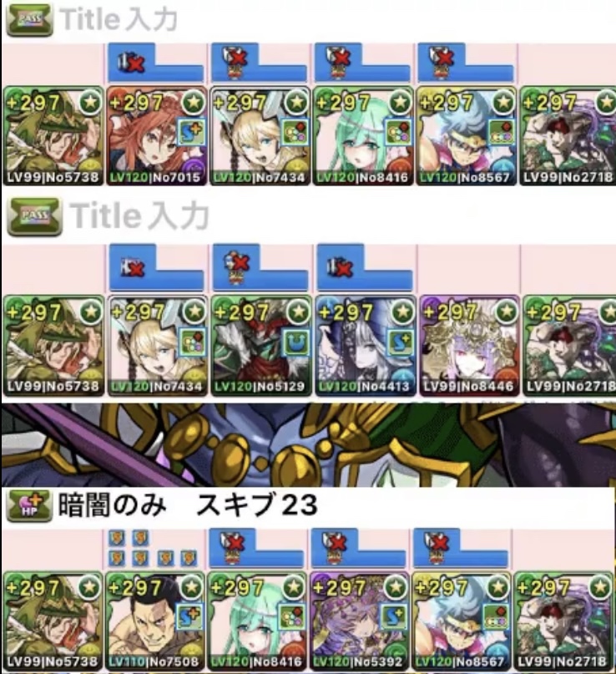
Task: Click the first Title 入力 field
Action: (x=119, y=20)
